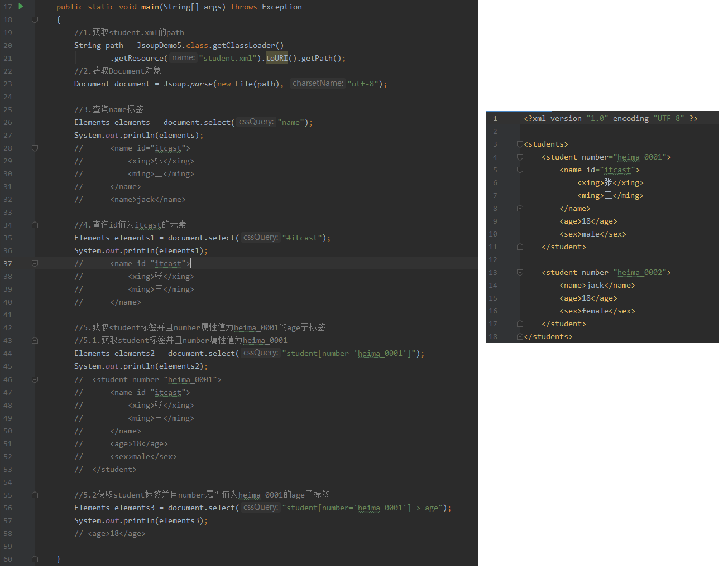Viewport: 728px width, 579px height.
Task: Click the cssQuery hint before "#itcast"
Action: point(261,238)
